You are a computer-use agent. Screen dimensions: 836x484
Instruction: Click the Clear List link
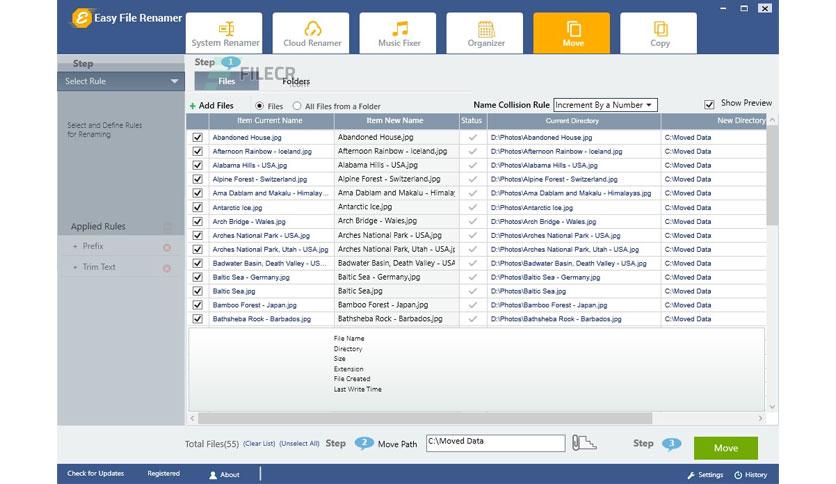click(259, 443)
